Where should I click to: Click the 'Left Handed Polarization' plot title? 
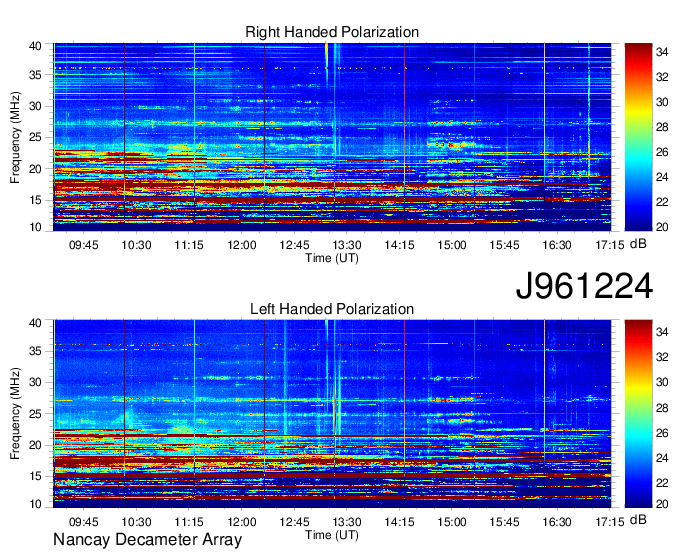pyautogui.click(x=332, y=309)
